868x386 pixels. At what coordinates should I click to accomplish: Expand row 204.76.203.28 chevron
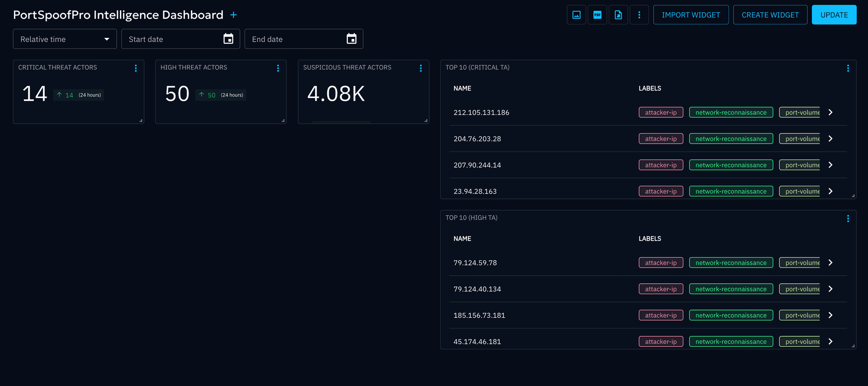(830, 138)
